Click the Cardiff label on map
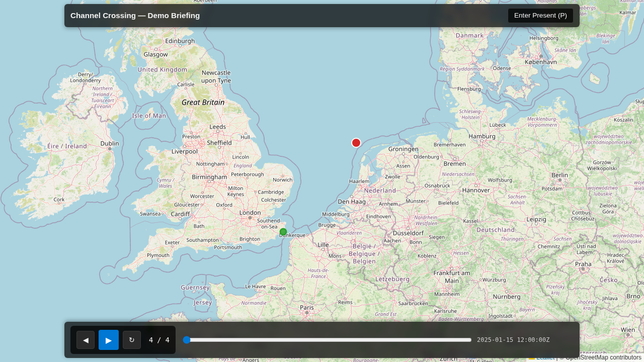 180,214
